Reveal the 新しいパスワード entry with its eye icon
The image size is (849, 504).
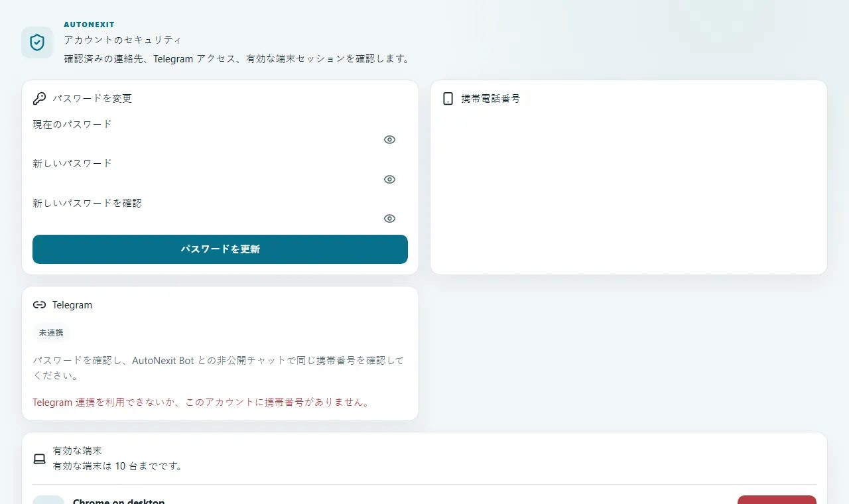click(x=389, y=179)
